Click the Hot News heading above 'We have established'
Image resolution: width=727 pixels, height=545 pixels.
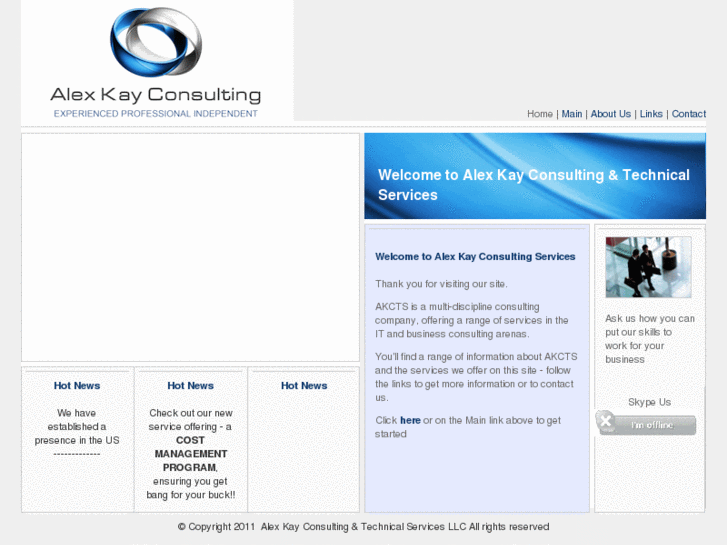click(x=77, y=385)
